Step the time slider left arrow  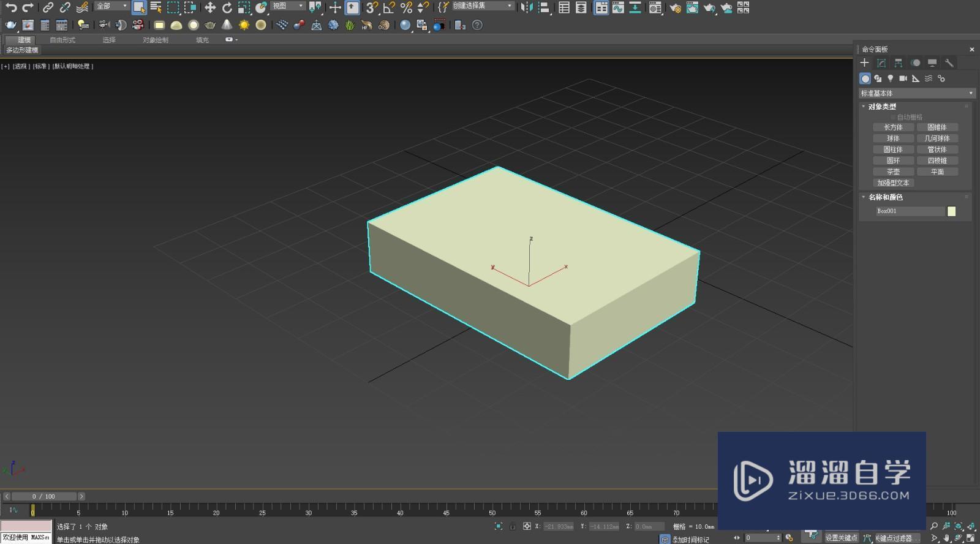pyautogui.click(x=7, y=496)
